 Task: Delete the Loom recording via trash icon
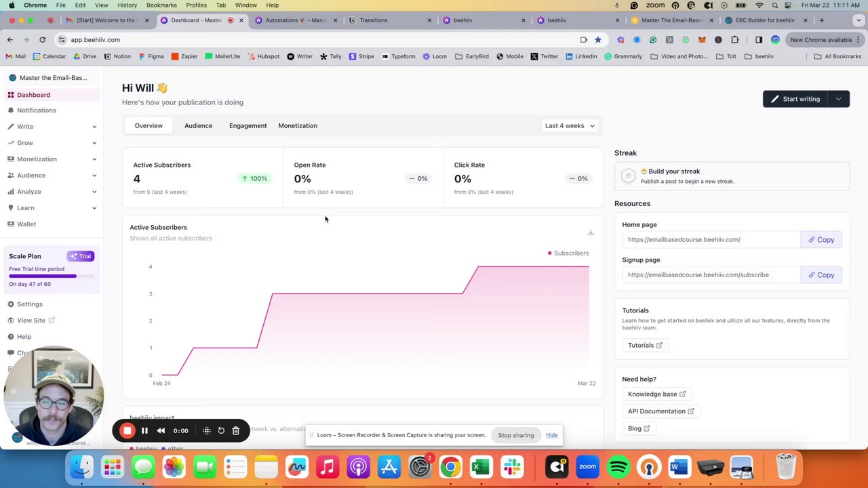pos(236,430)
